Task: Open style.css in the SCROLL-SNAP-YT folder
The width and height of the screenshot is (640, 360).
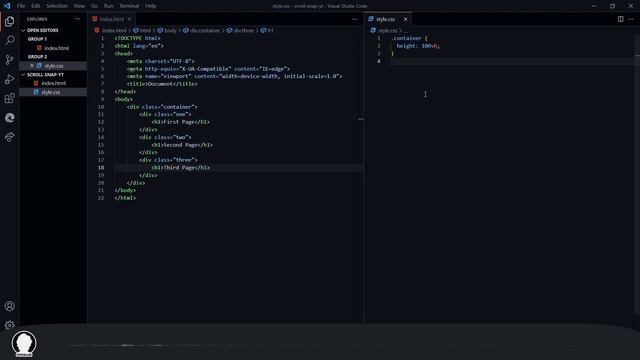Action: [x=51, y=92]
